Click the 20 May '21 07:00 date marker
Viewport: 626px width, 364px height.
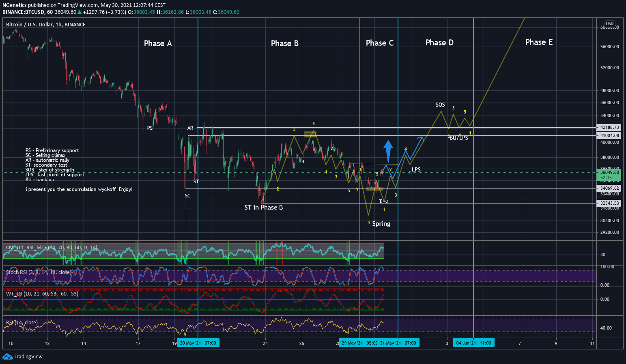click(198, 343)
